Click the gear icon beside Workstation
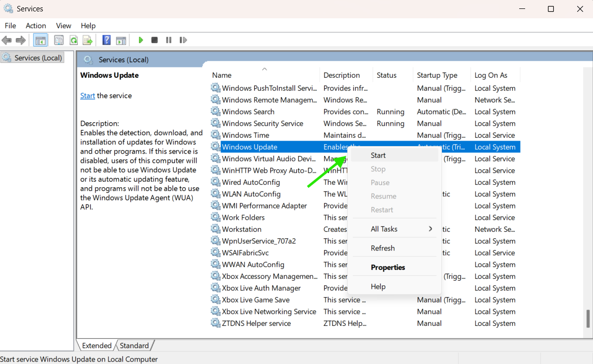 pos(216,229)
